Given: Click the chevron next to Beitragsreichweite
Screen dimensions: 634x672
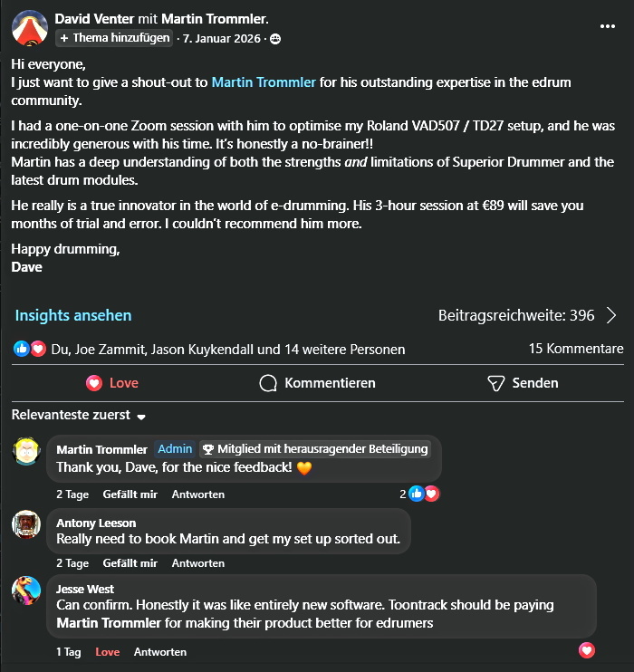Looking at the screenshot, I should [x=611, y=315].
